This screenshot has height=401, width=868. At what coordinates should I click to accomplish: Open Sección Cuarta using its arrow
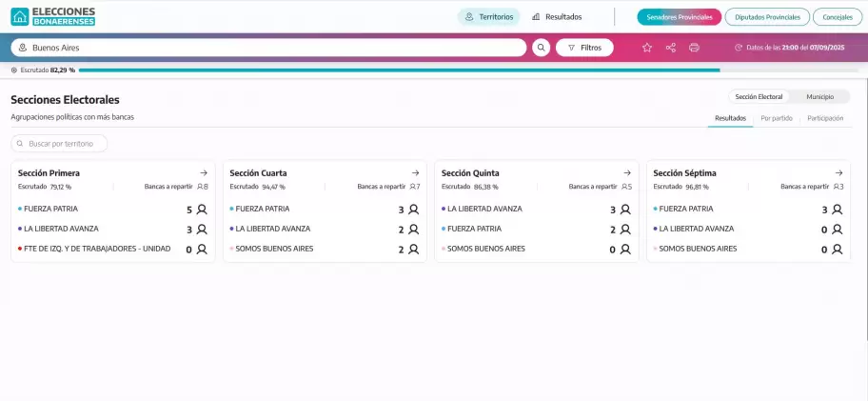(415, 173)
